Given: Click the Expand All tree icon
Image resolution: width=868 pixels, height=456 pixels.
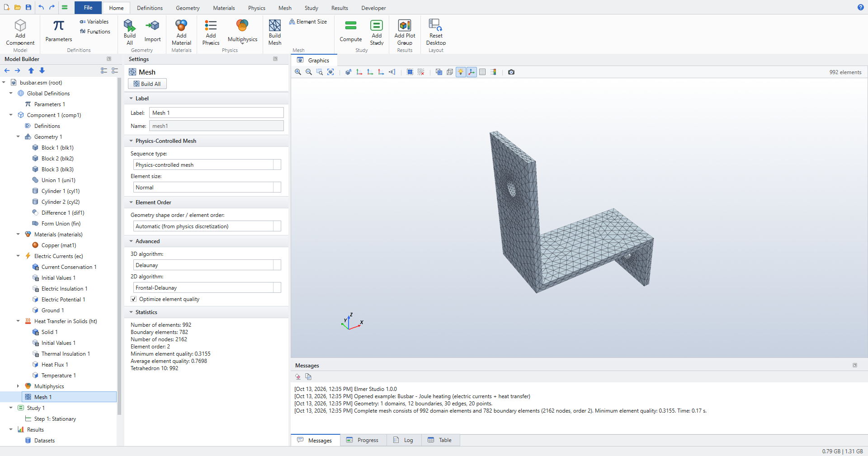Looking at the screenshot, I should point(104,71).
